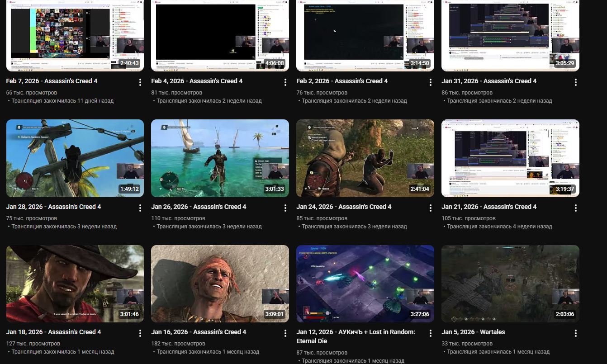Open the menu for Jan 16, 2026 video

(285, 333)
